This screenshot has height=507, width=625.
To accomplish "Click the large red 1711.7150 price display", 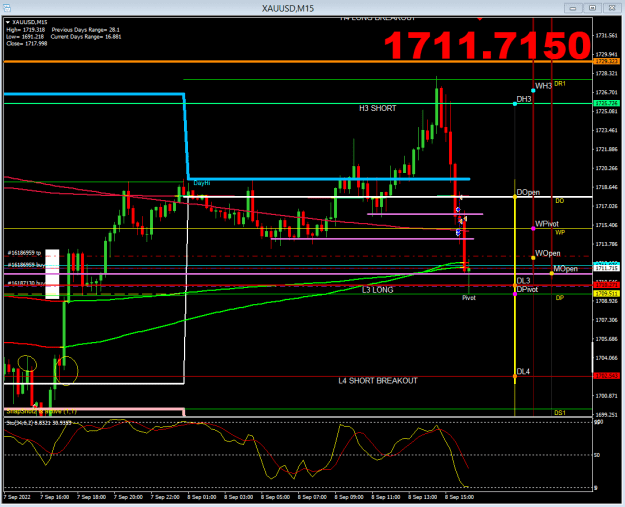I will click(x=487, y=46).
